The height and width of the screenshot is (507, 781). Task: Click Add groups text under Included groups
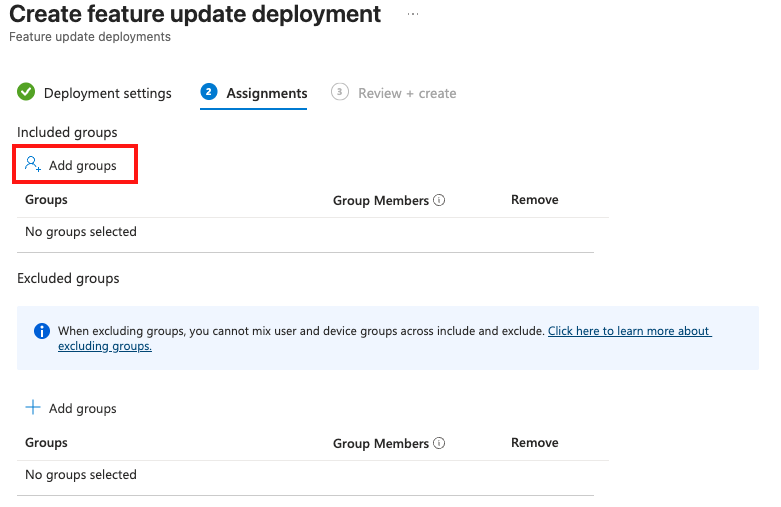coord(83,165)
